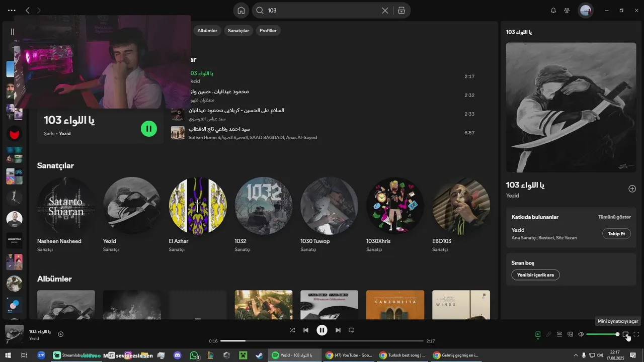Click inside the search box containing 103
This screenshot has height=362, width=644.
pos(322,10)
